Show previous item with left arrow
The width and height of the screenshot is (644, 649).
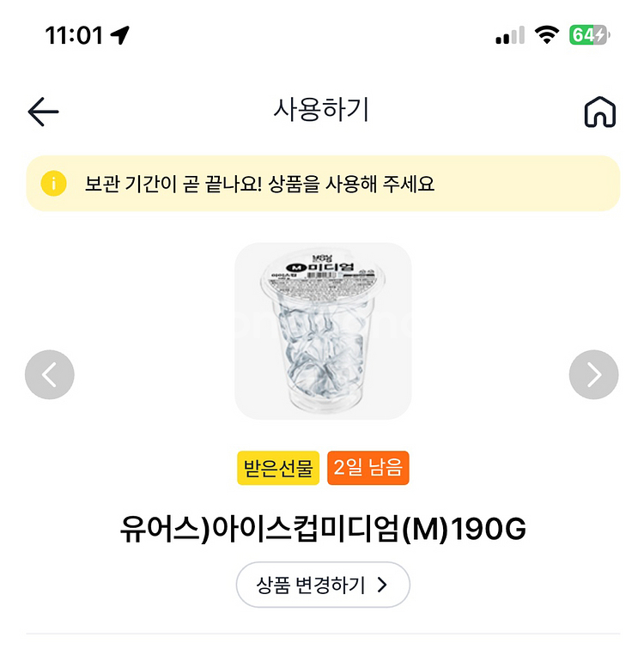(50, 374)
